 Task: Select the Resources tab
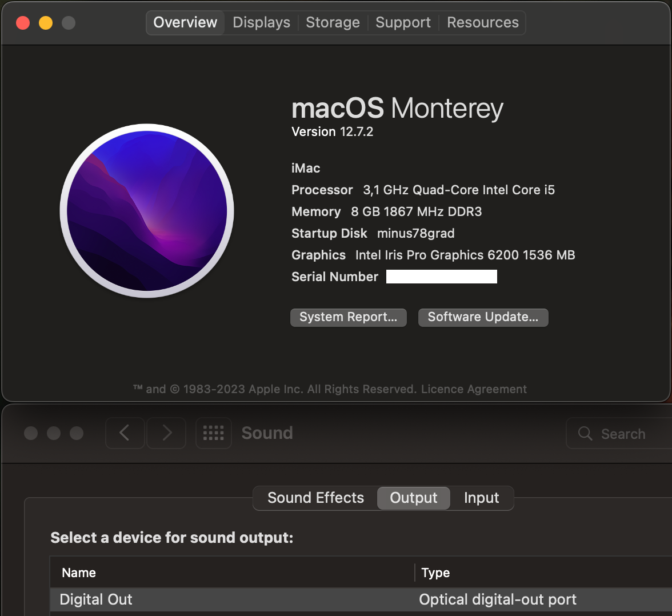click(482, 22)
